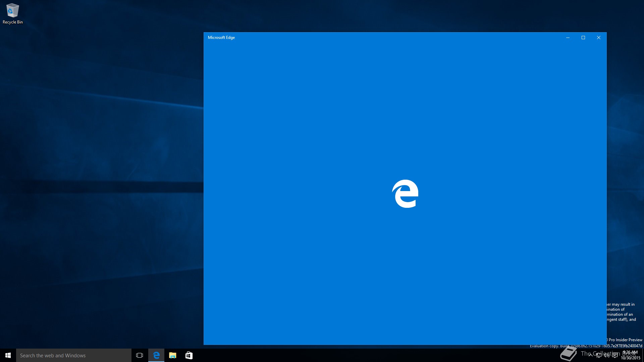Screen dimensions: 644x362
Task: Click the Microsoft Edge title text
Action: coord(221,38)
